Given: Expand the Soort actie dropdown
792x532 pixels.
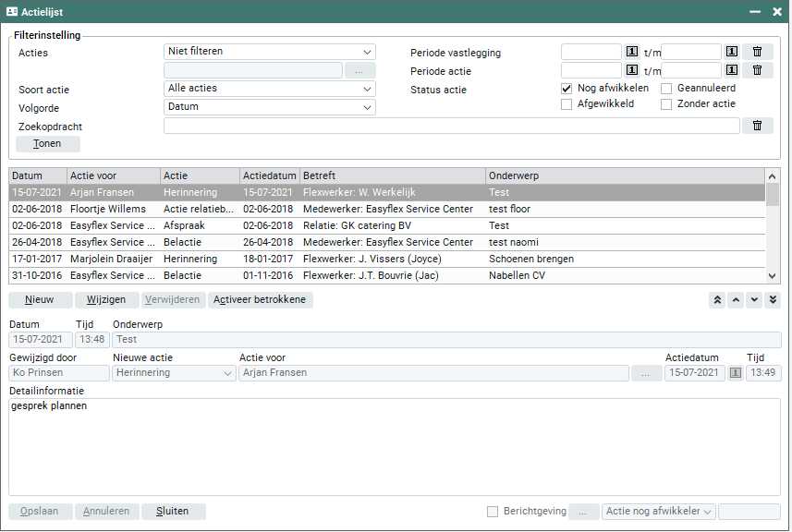Looking at the screenshot, I should point(270,89).
